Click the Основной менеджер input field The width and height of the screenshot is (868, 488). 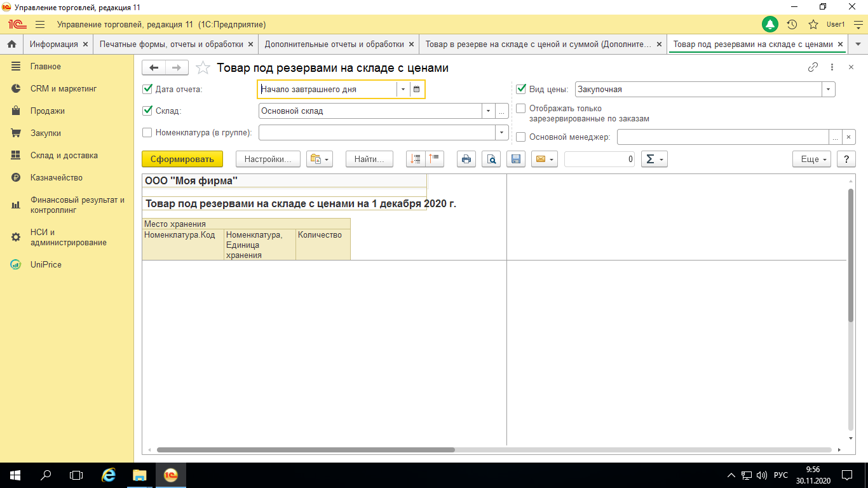(723, 137)
